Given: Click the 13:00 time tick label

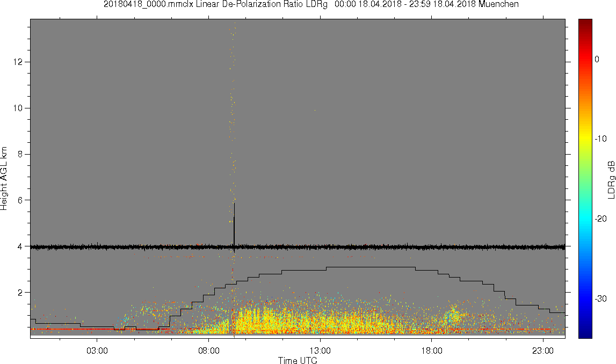Looking at the screenshot, I should [x=320, y=351].
